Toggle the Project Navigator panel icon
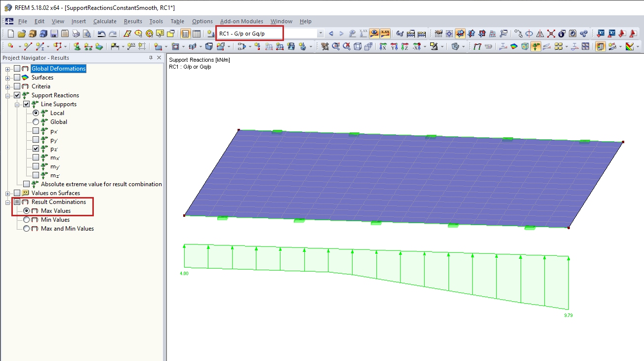644x361 pixels. (x=185, y=34)
